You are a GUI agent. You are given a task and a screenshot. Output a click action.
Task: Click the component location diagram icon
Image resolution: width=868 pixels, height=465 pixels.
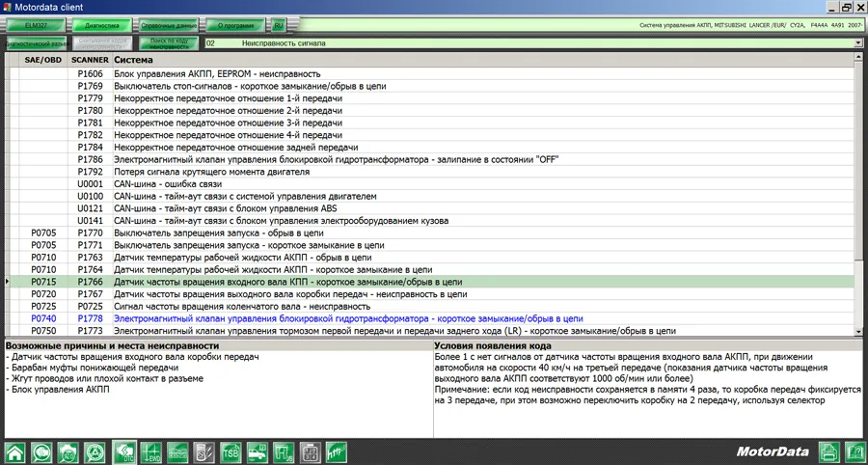pos(177,452)
